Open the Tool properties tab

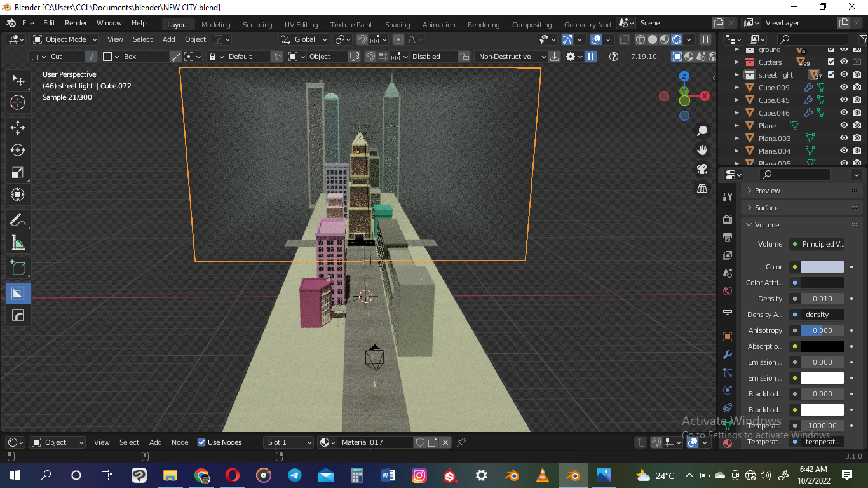728,197
